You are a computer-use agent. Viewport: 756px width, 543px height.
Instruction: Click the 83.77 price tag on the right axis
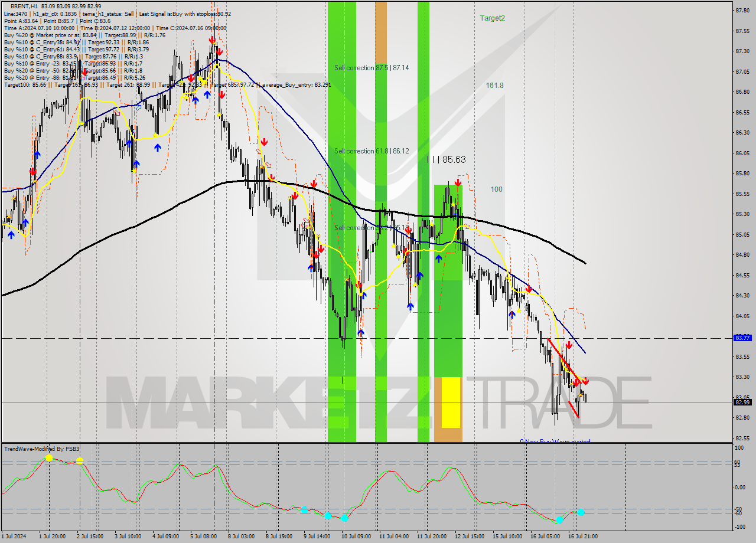pyautogui.click(x=738, y=338)
